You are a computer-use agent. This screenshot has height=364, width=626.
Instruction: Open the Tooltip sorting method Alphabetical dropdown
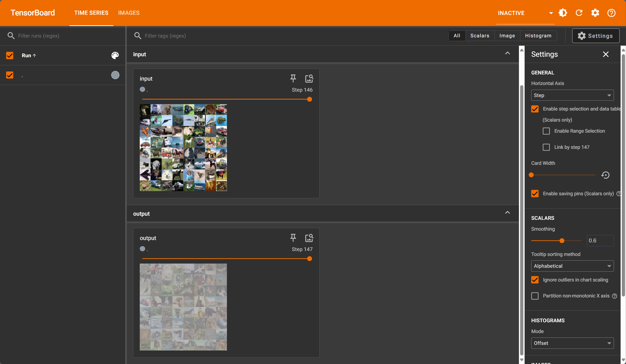pyautogui.click(x=572, y=266)
